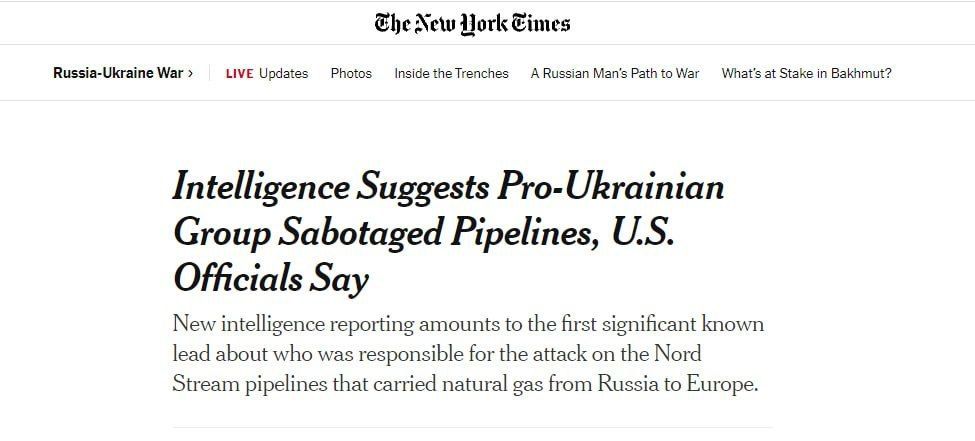The image size is (975, 441).
Task: Select A Russian Man's Path to War
Action: coord(615,73)
